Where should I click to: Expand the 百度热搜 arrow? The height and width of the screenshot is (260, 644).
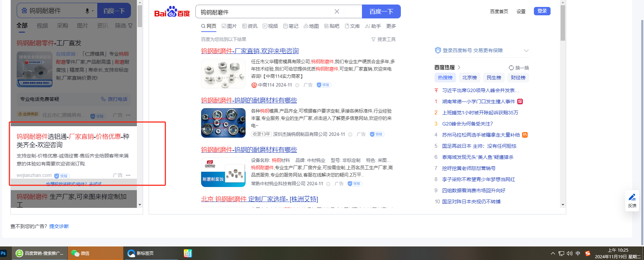coord(459,67)
